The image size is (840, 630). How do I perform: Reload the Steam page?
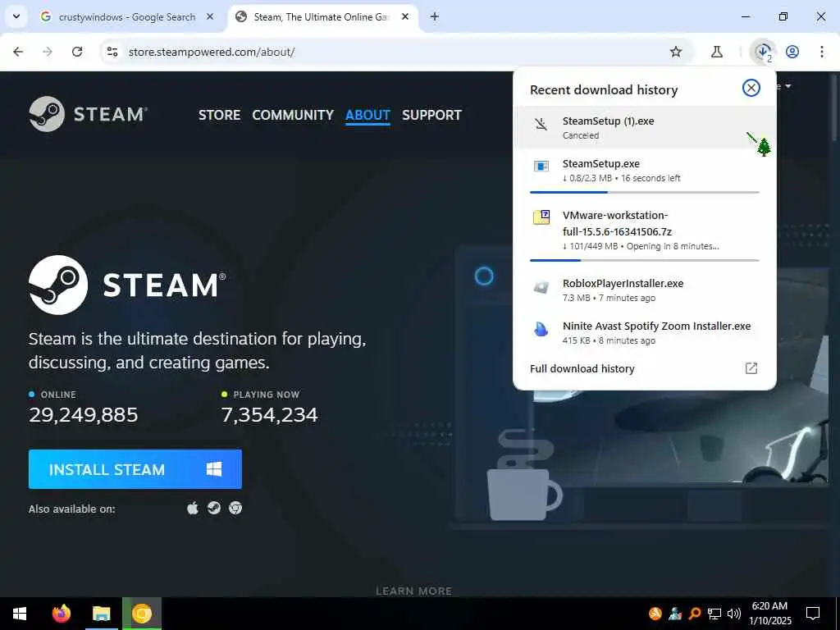coord(77,52)
